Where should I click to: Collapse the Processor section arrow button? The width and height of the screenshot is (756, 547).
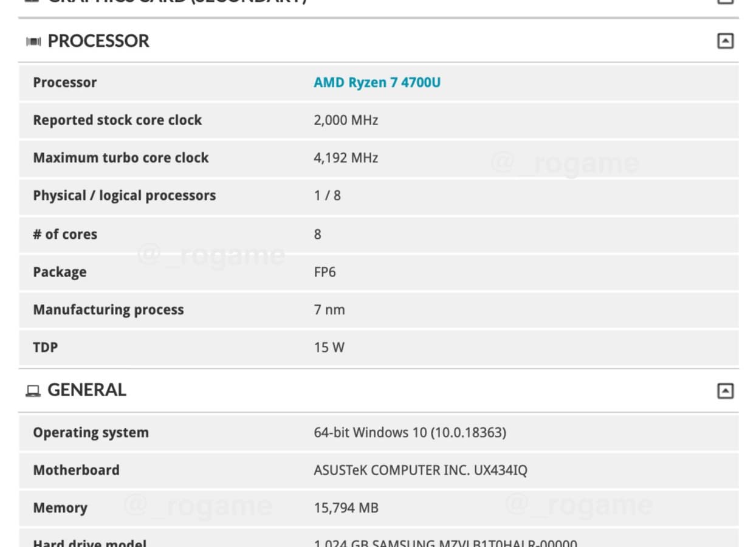725,41
